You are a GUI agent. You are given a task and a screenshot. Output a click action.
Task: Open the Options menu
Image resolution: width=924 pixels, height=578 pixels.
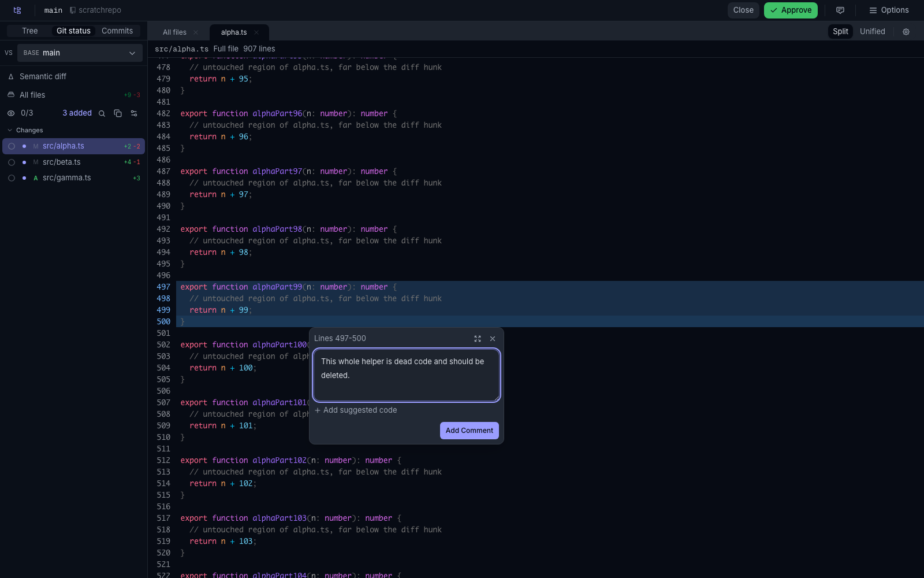tap(889, 10)
